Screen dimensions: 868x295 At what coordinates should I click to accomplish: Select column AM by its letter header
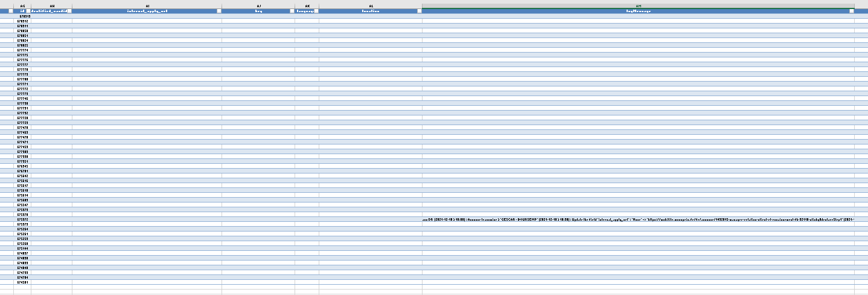point(638,5)
